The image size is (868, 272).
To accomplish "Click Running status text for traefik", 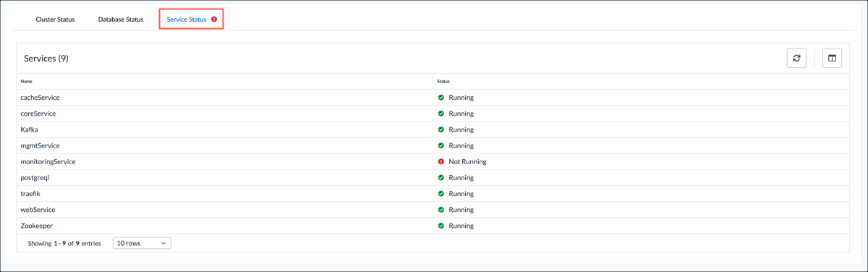I will click(x=461, y=194).
